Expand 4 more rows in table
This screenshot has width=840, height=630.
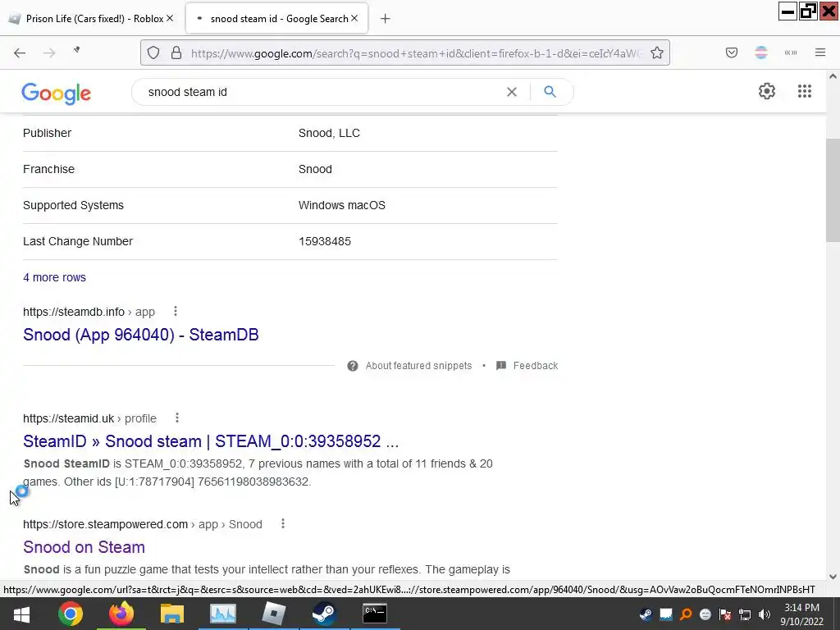pos(55,277)
